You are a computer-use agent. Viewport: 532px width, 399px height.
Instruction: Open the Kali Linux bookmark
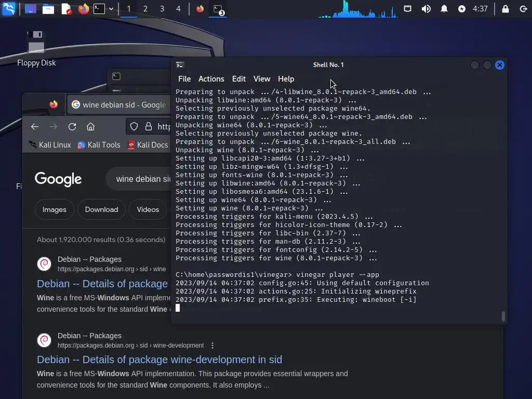point(50,145)
